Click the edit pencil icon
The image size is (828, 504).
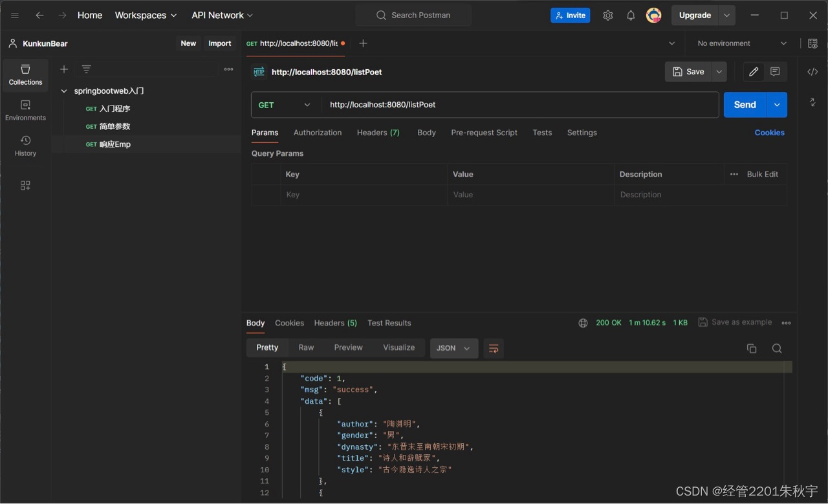tap(754, 72)
